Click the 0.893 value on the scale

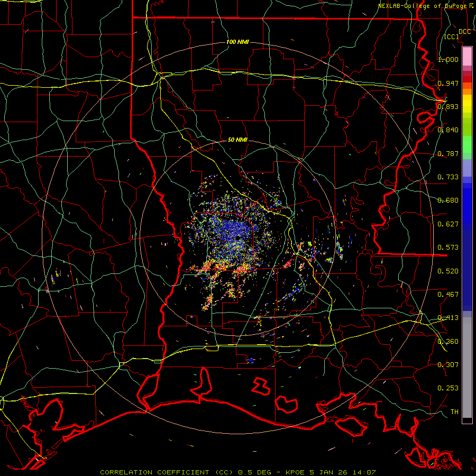point(448,106)
